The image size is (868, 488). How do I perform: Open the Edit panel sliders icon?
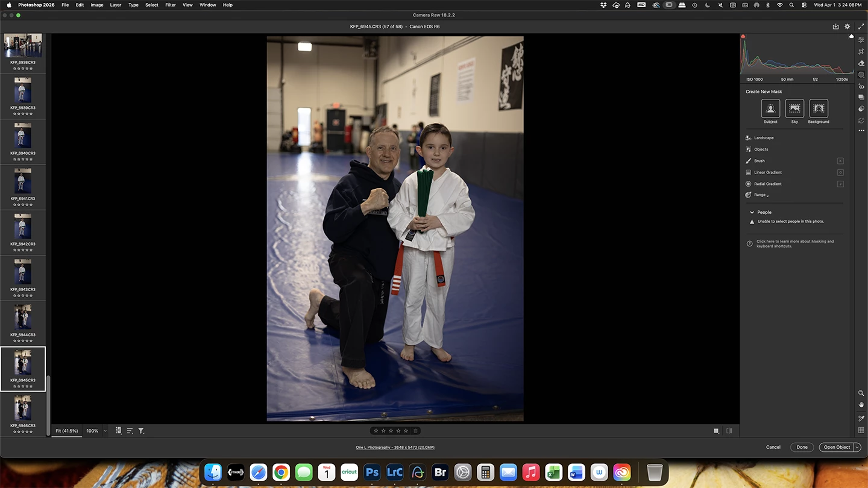pyautogui.click(x=861, y=40)
